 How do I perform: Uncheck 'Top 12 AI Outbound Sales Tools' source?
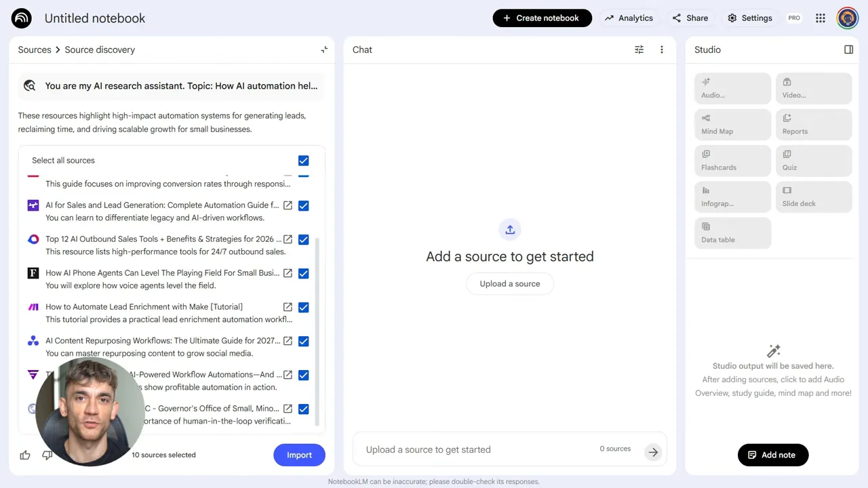[303, 239]
